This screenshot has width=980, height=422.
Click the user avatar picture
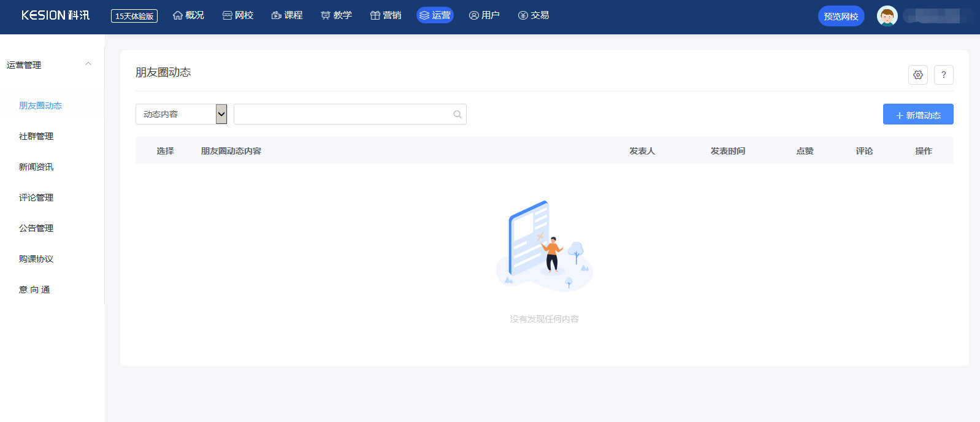[887, 16]
